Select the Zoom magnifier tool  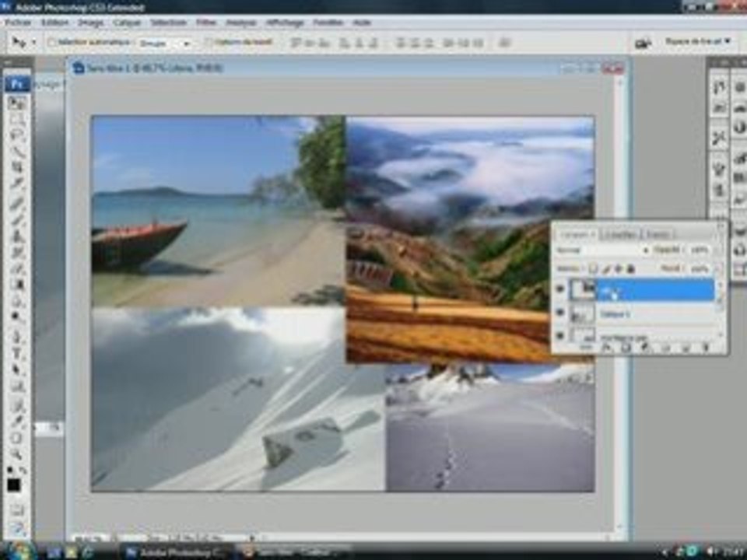click(17, 453)
